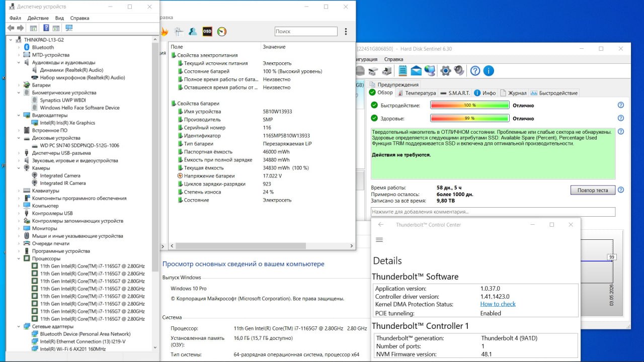The height and width of the screenshot is (362, 644).
Task: Click the scan for hardware changes monitor icon
Action: tap(69, 28)
